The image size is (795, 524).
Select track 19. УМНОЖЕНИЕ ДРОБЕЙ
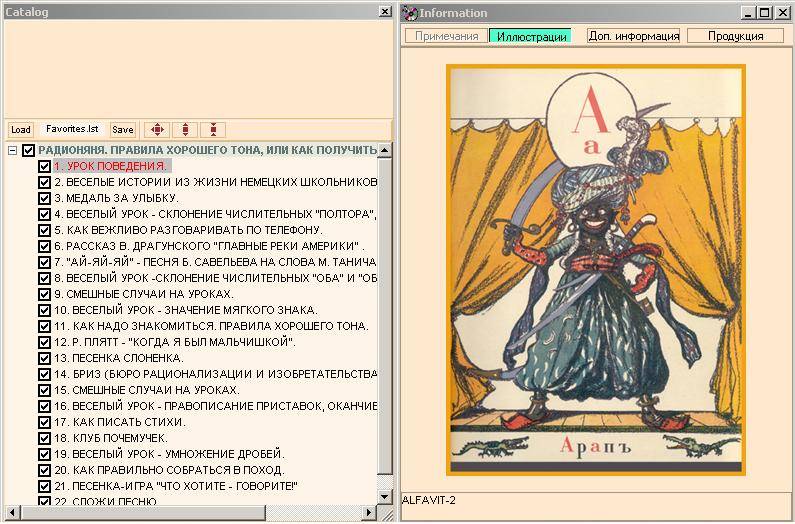click(x=169, y=454)
